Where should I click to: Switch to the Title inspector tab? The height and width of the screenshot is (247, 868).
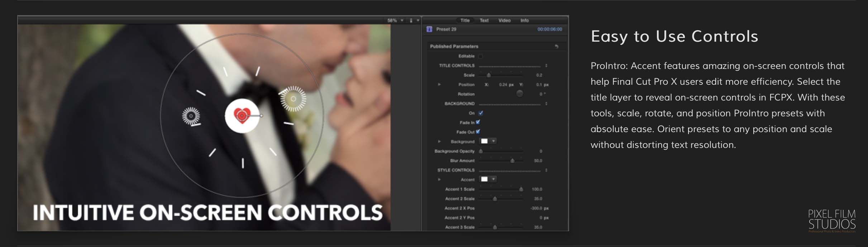click(x=465, y=20)
